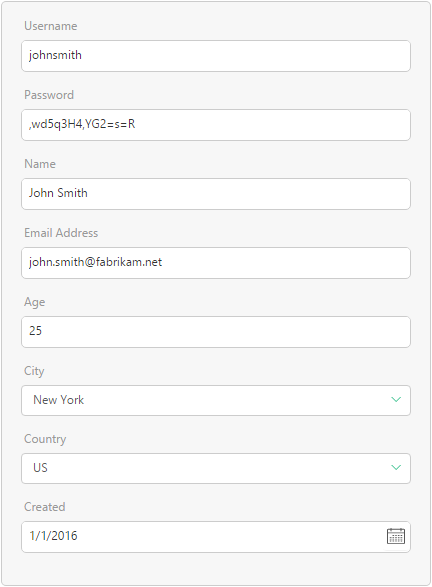Screen dimensions: 432x587
Task: Click the Username label text
Action: 51,26
